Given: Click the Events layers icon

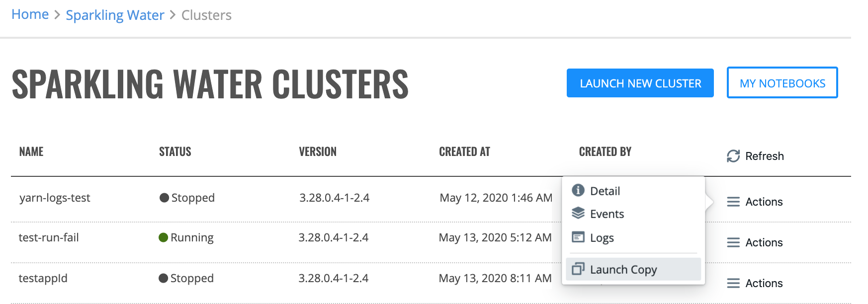Looking at the screenshot, I should coord(578,213).
